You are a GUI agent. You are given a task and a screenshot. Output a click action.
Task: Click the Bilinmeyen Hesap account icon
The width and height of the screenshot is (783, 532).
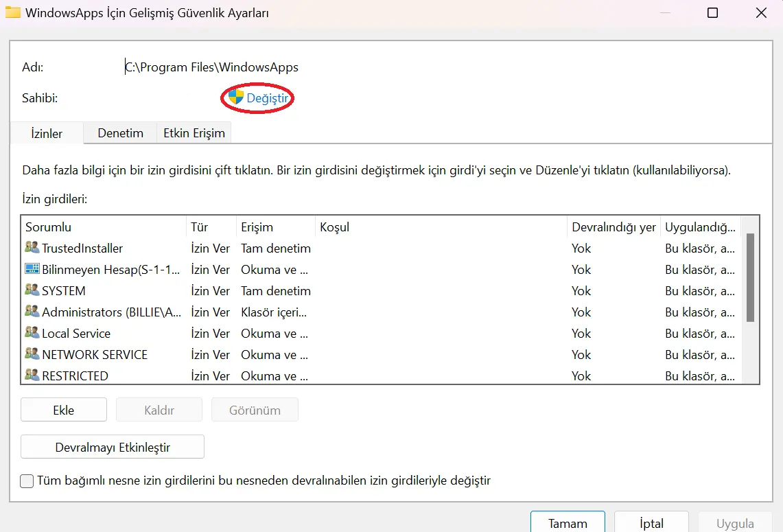[x=32, y=269]
